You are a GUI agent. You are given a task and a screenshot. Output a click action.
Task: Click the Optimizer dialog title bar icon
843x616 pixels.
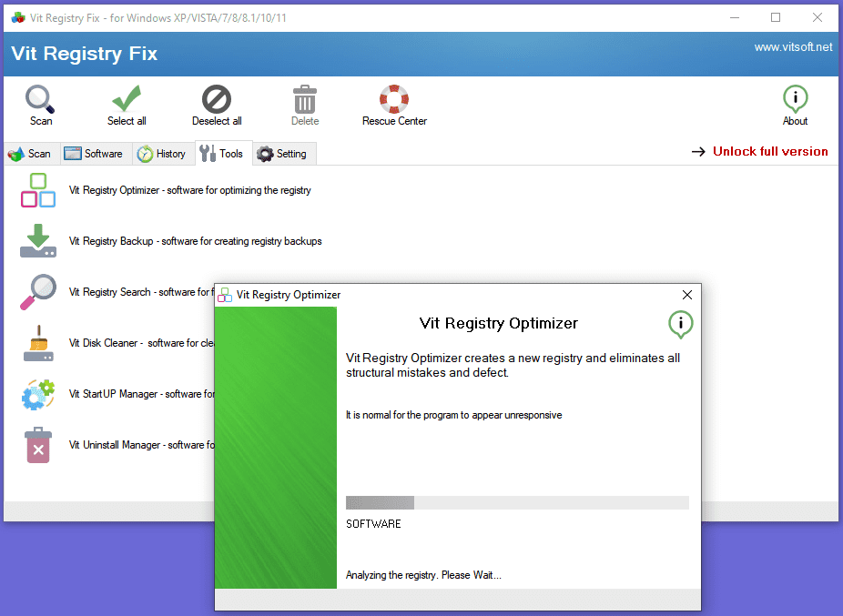[225, 295]
